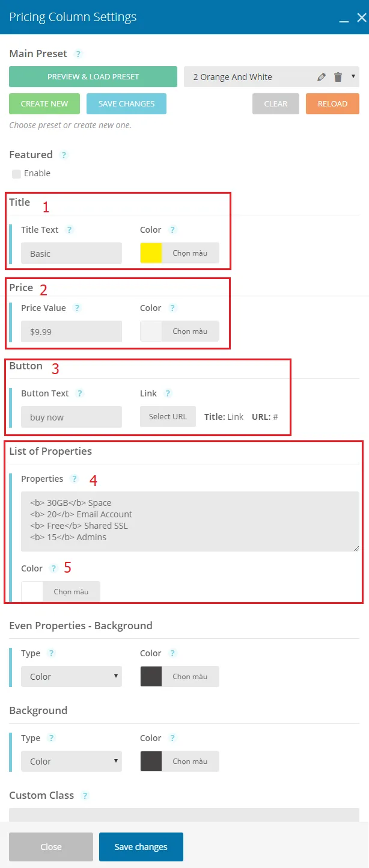Pick the yellow Title color swatch
This screenshot has width=369, height=868.
[x=151, y=253]
